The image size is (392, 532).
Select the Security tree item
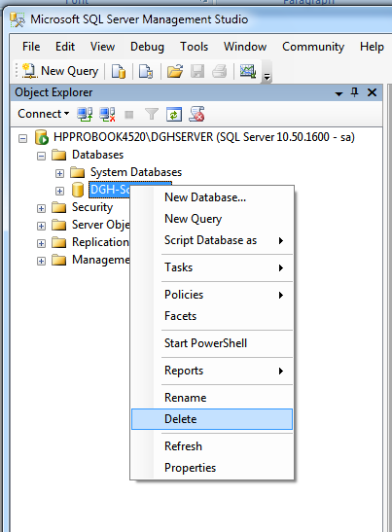(92, 207)
